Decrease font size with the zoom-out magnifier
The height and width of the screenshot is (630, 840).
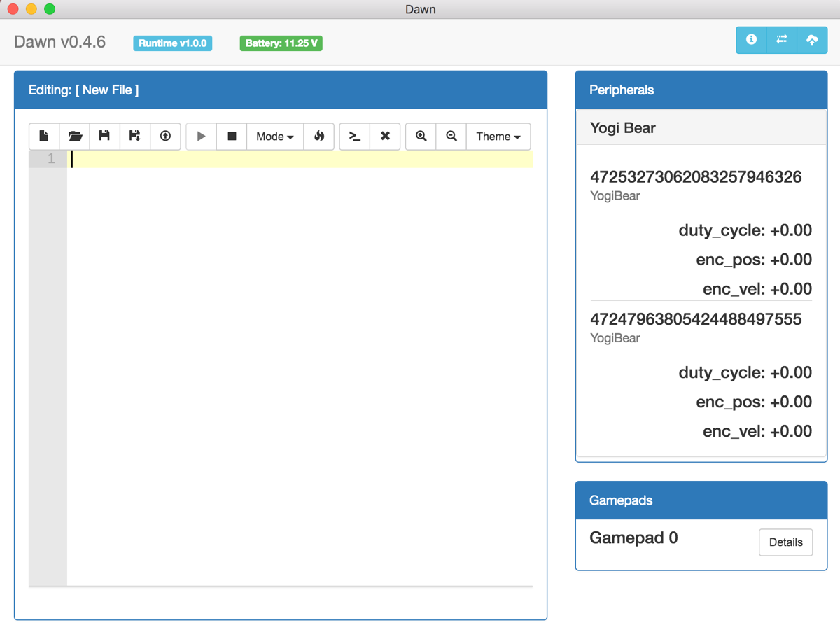451,136
